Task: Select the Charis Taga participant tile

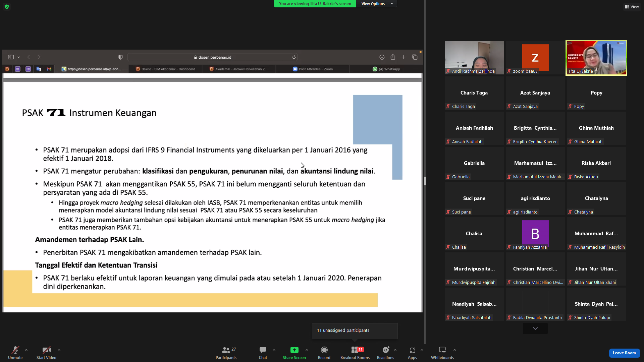Action: 474,93
